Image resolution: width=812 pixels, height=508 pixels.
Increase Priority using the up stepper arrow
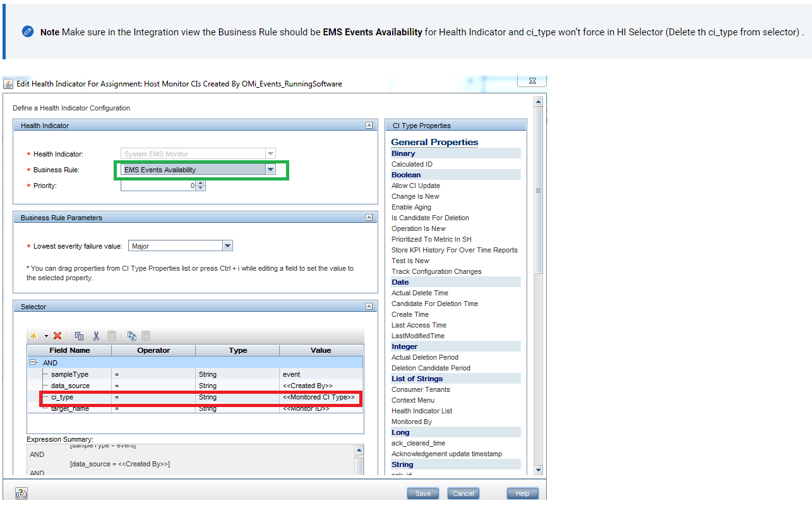201,183
